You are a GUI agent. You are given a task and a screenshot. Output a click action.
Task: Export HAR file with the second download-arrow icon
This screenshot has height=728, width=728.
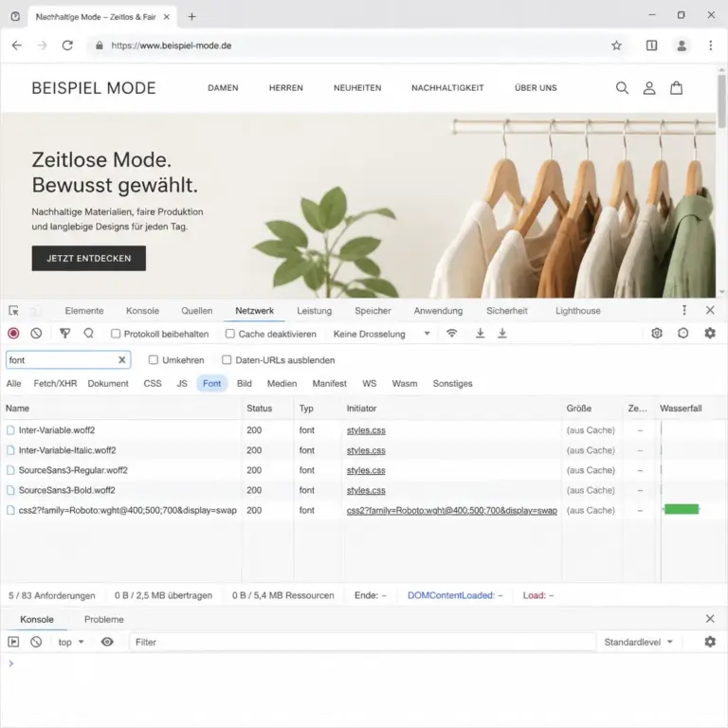502,334
